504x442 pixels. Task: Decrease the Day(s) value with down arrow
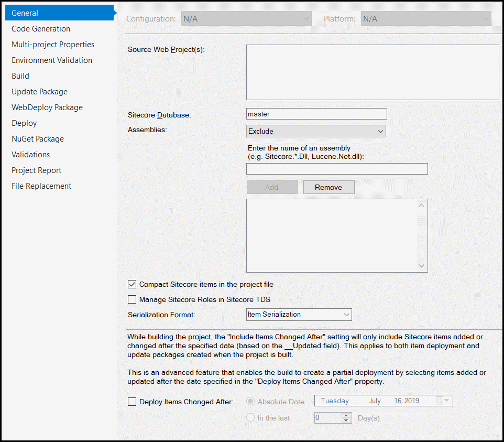tap(346, 421)
